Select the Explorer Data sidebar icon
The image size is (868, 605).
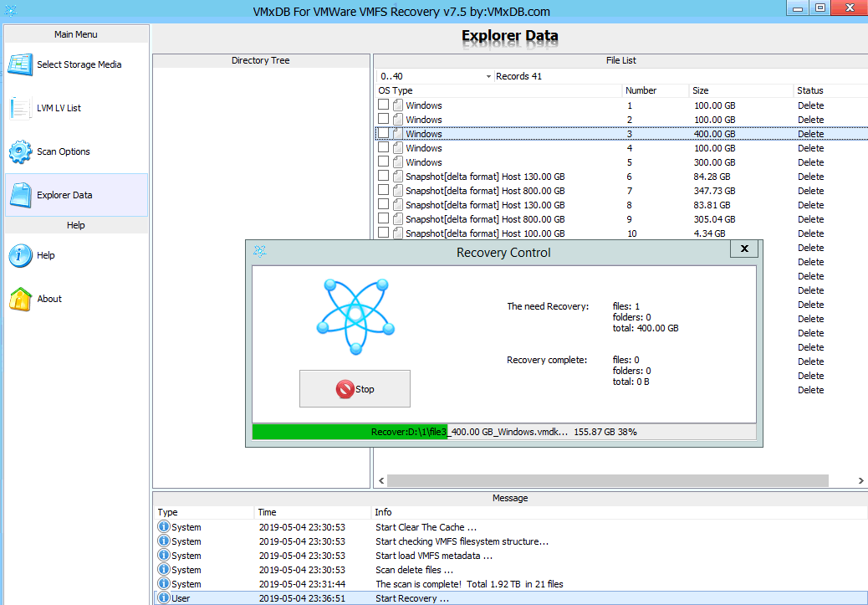pyautogui.click(x=20, y=195)
